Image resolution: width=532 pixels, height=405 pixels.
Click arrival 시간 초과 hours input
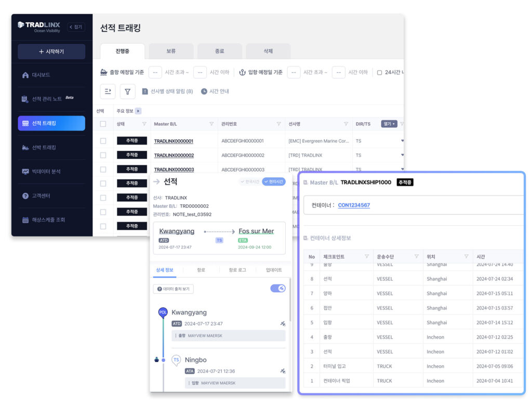[x=294, y=72]
